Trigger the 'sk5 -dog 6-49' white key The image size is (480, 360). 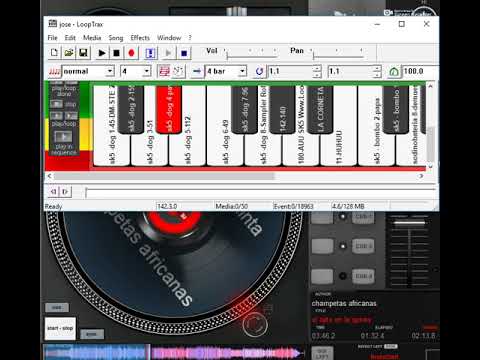pos(225,150)
